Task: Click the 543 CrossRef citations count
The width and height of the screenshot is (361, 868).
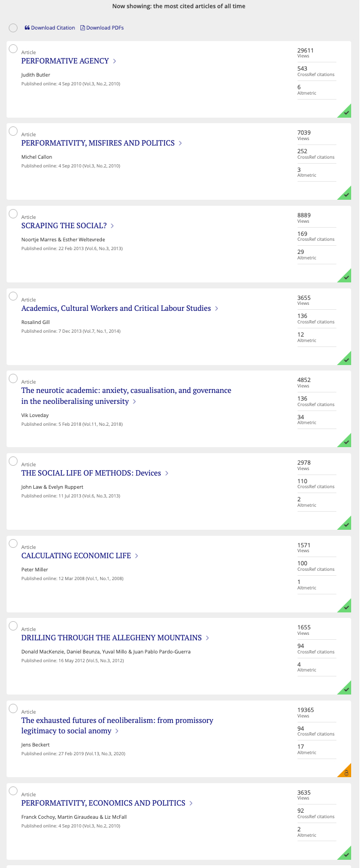Action: click(x=302, y=69)
